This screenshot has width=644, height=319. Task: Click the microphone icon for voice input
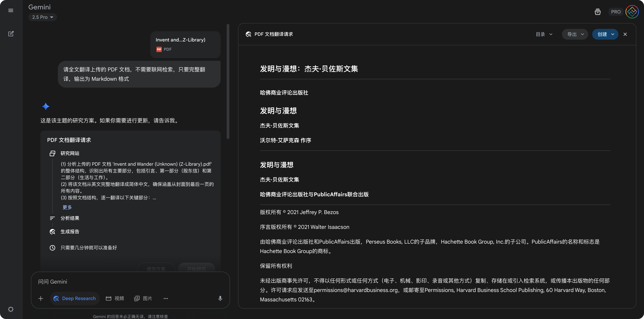220,298
